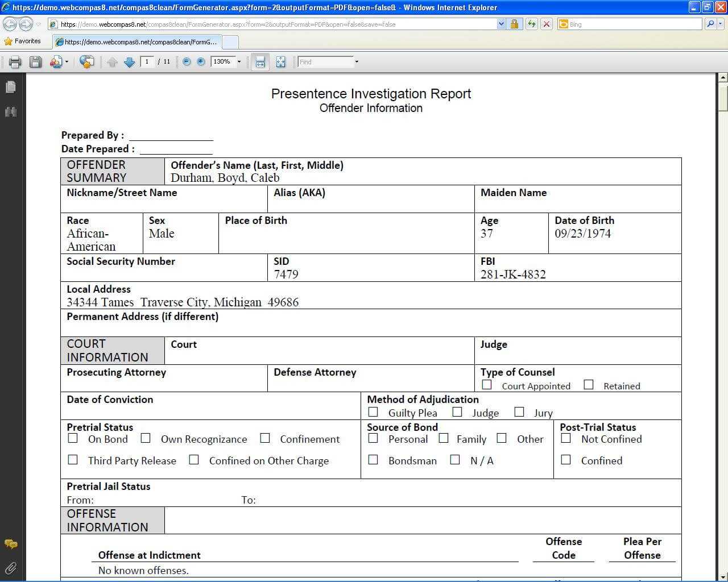Stop loading via the red X button
Screen dimensions: 728x582
pyautogui.click(x=547, y=24)
